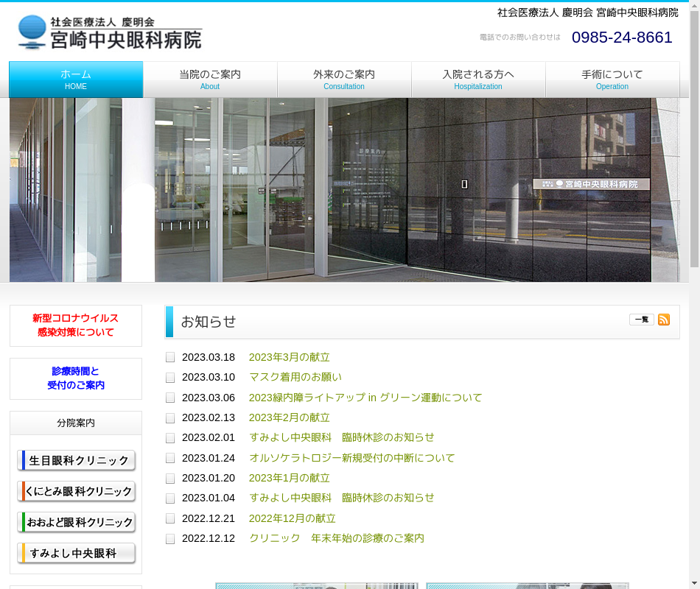Read 2023年3月の献立 news link

click(x=289, y=357)
